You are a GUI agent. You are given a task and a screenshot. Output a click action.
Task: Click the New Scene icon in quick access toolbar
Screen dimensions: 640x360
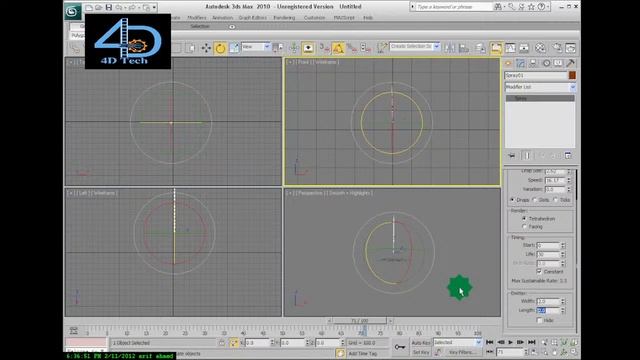(x=89, y=7)
